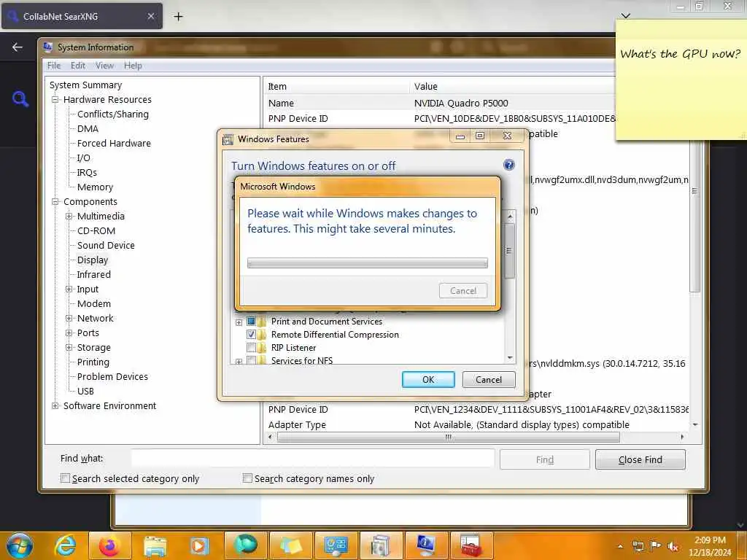The width and height of the screenshot is (747, 560).
Task: Check the RIP Listener feature
Action: (x=251, y=348)
